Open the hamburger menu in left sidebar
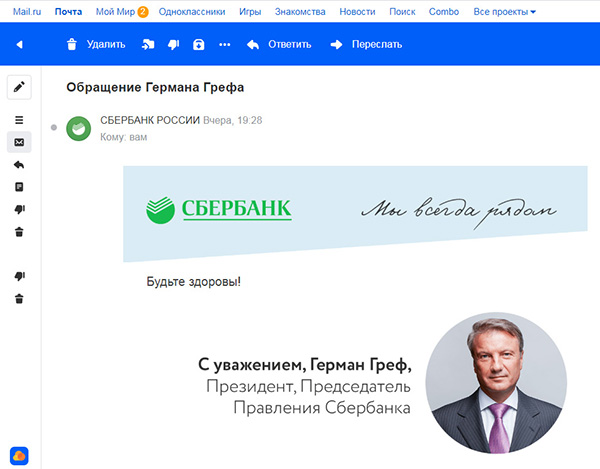Screen dimensions: 600x469 coord(19,120)
